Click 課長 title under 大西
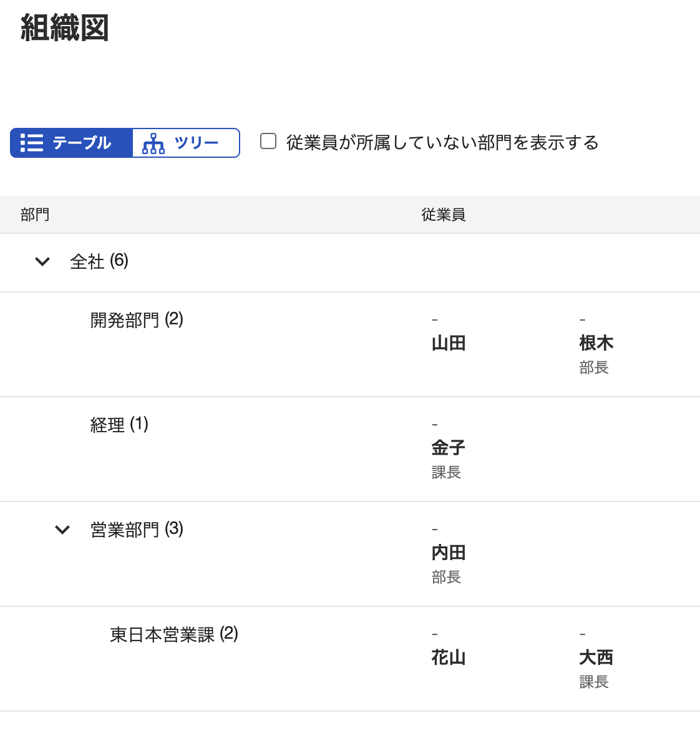700x746 pixels. (594, 682)
